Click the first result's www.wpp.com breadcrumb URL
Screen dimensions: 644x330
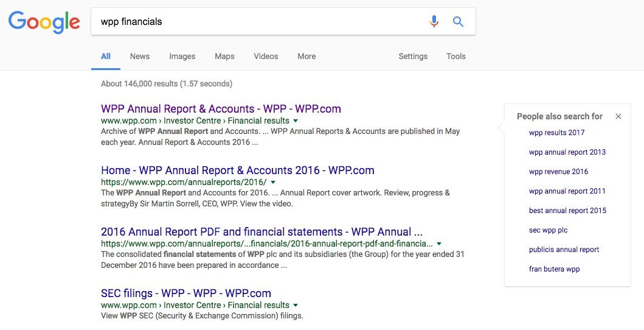pyautogui.click(x=195, y=121)
